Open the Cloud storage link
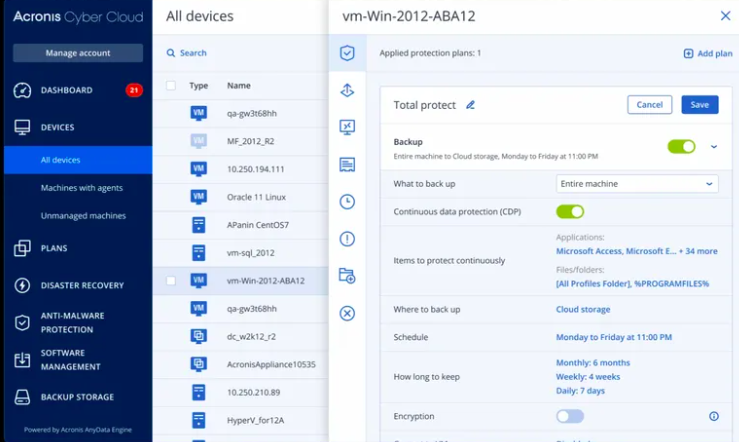Screen dimensions: 739x442 (582, 310)
